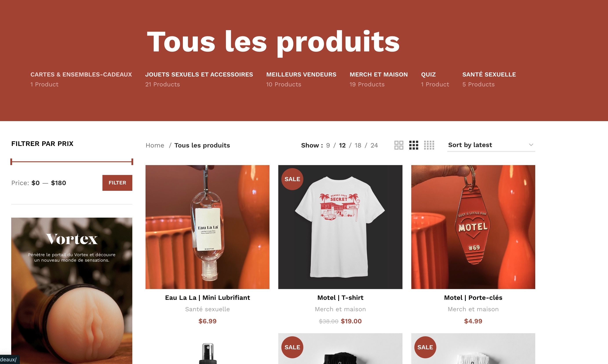Show 9 products per page
Screen dimensions: 608x364
[x=328, y=146]
